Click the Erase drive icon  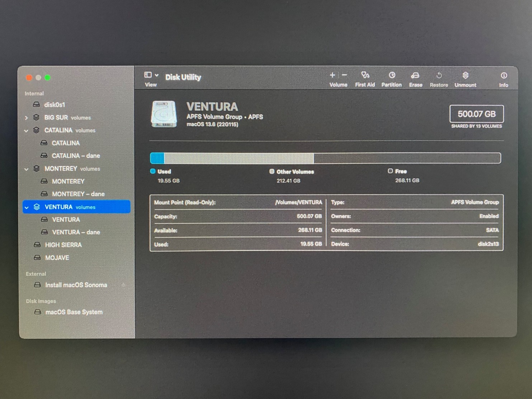point(415,75)
